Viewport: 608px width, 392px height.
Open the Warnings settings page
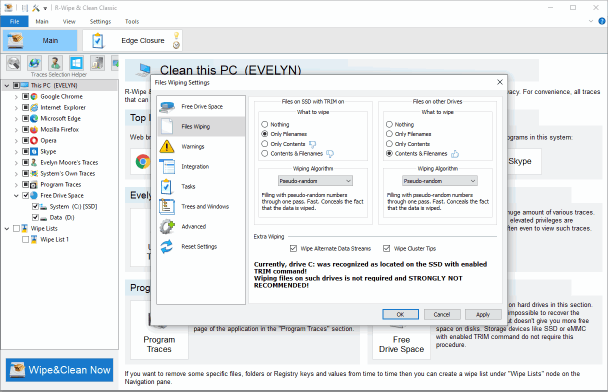point(201,147)
